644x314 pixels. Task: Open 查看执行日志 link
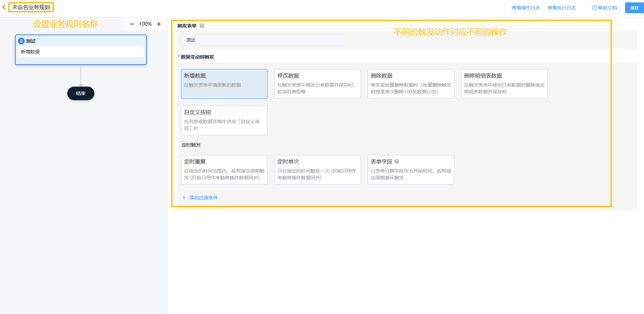point(561,8)
